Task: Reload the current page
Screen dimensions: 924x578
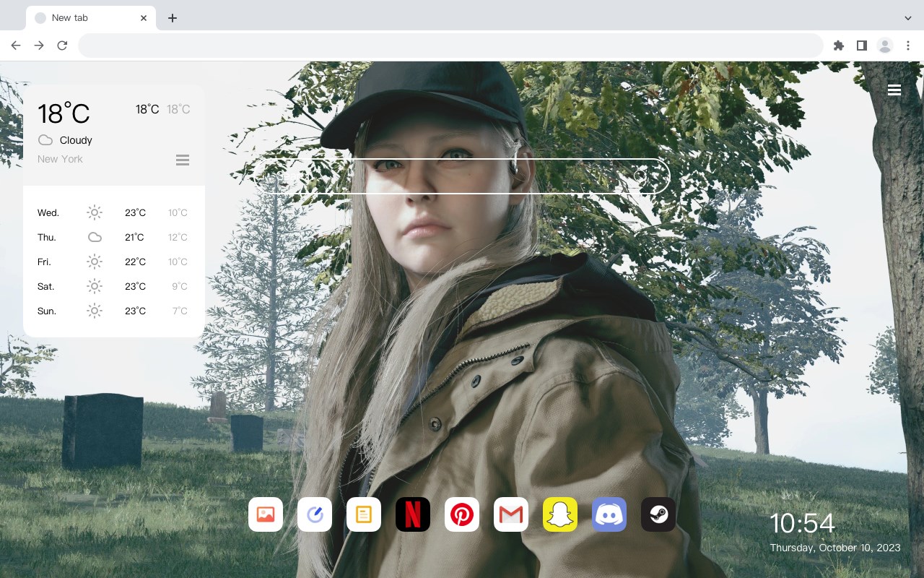Action: coord(62,46)
